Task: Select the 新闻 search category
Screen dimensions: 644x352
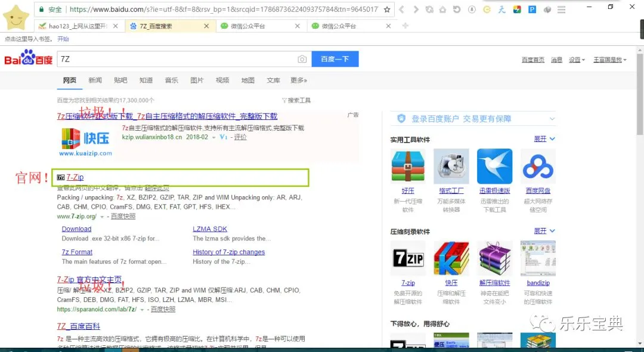Action: pyautogui.click(x=95, y=80)
